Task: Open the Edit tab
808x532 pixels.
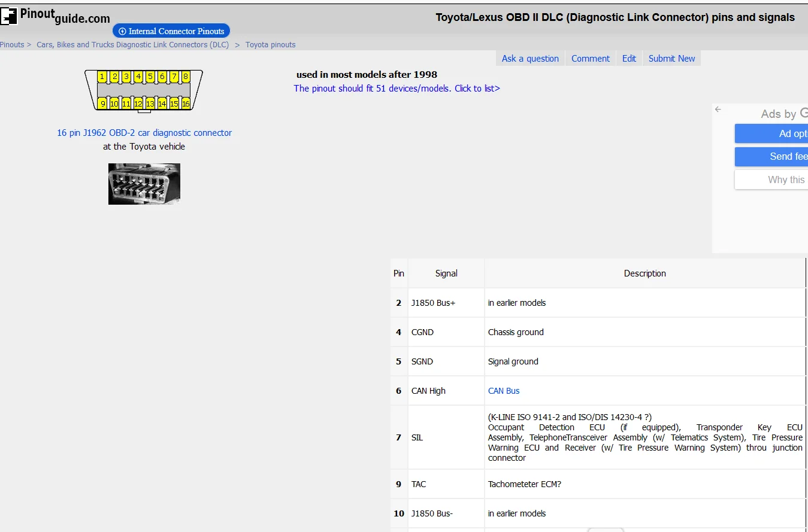Action: coord(629,59)
